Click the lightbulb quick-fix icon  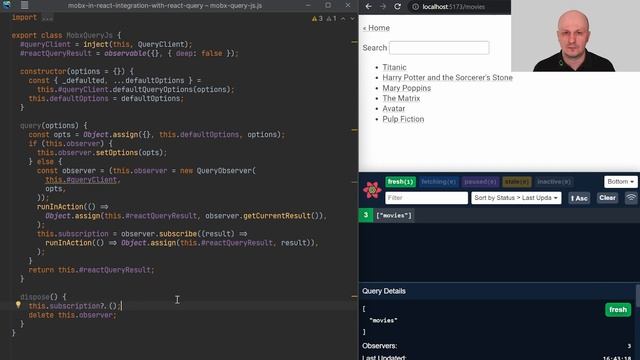click(x=18, y=304)
